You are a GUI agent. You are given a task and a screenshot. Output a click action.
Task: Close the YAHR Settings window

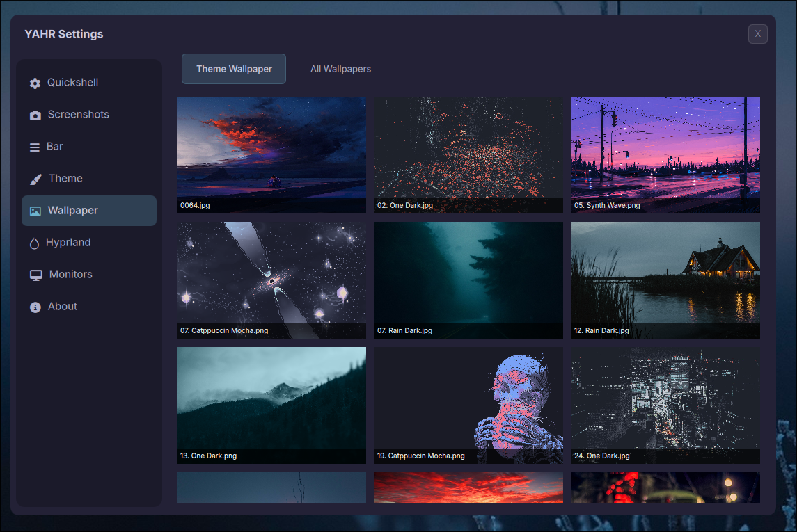pyautogui.click(x=757, y=34)
